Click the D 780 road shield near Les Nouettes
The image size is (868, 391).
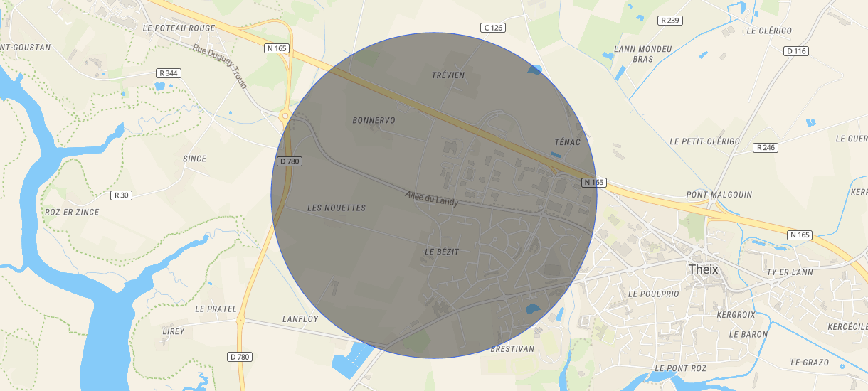pyautogui.click(x=290, y=161)
